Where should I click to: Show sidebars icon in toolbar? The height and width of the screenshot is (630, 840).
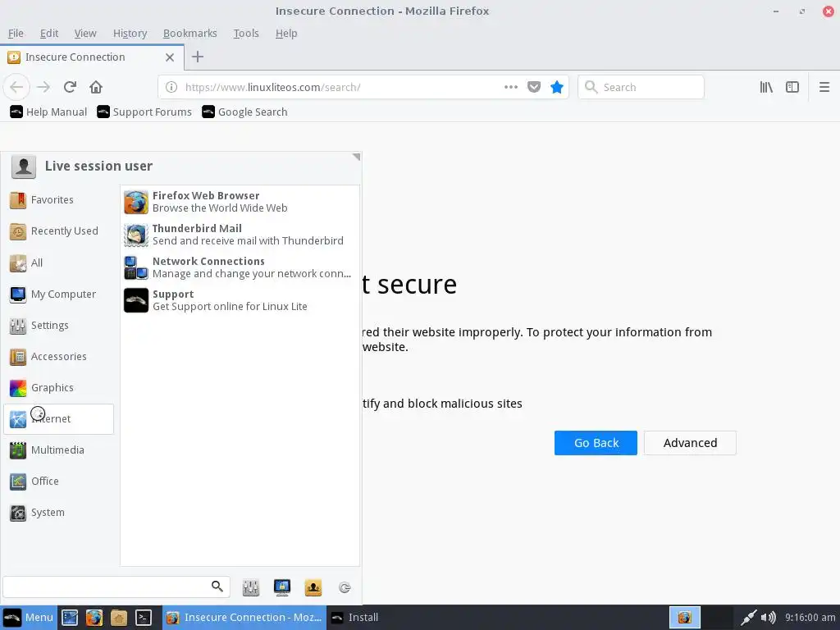792,87
